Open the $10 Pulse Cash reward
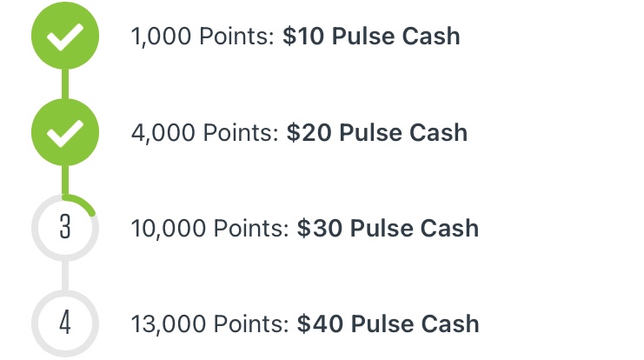Image resolution: width=644 pixels, height=360 pixels. tap(371, 37)
